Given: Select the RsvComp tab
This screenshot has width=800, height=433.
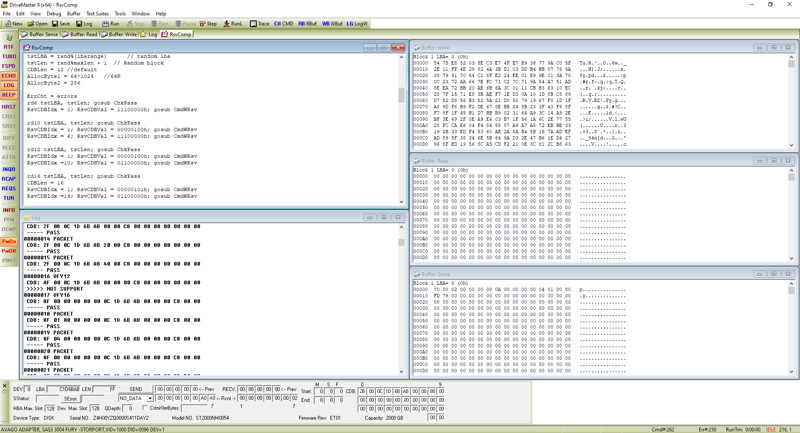Looking at the screenshot, I should point(177,34).
